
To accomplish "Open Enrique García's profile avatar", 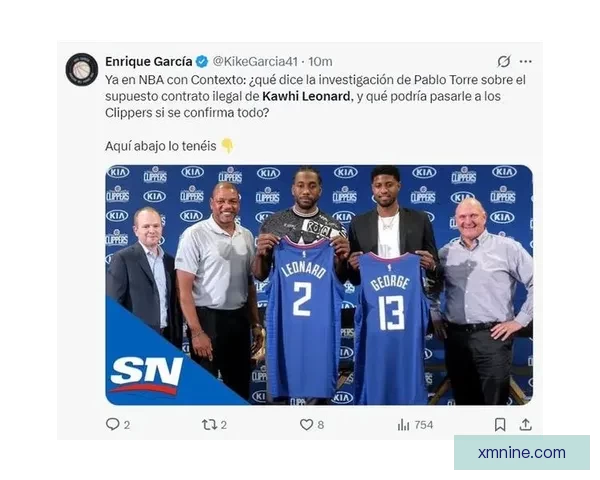I will pyautogui.click(x=82, y=69).
